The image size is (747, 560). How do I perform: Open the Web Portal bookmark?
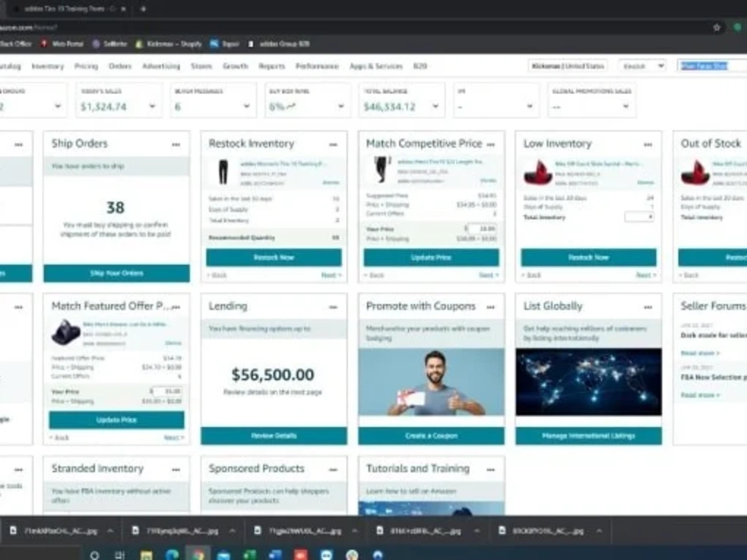pyautogui.click(x=62, y=44)
